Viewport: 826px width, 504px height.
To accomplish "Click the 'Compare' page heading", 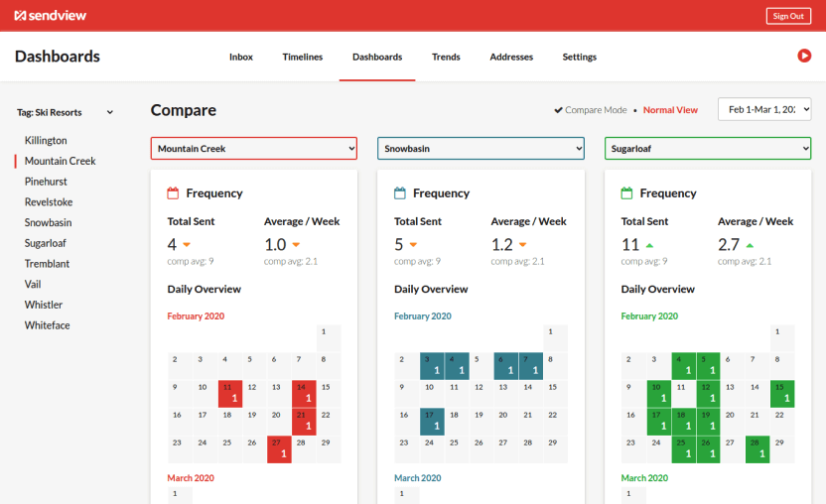I will [184, 110].
